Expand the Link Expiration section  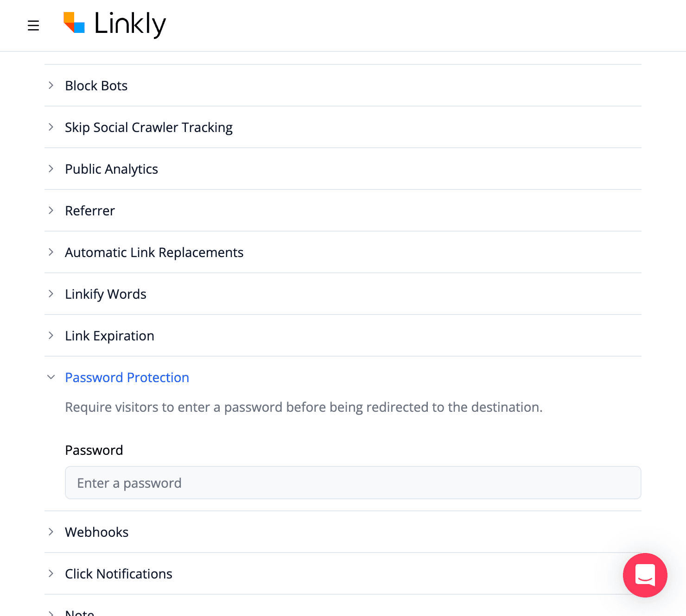tap(109, 335)
